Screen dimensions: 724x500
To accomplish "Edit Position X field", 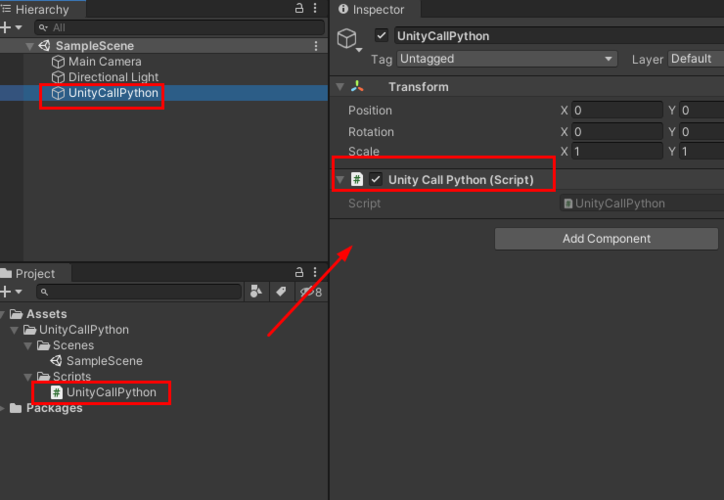I will point(617,110).
